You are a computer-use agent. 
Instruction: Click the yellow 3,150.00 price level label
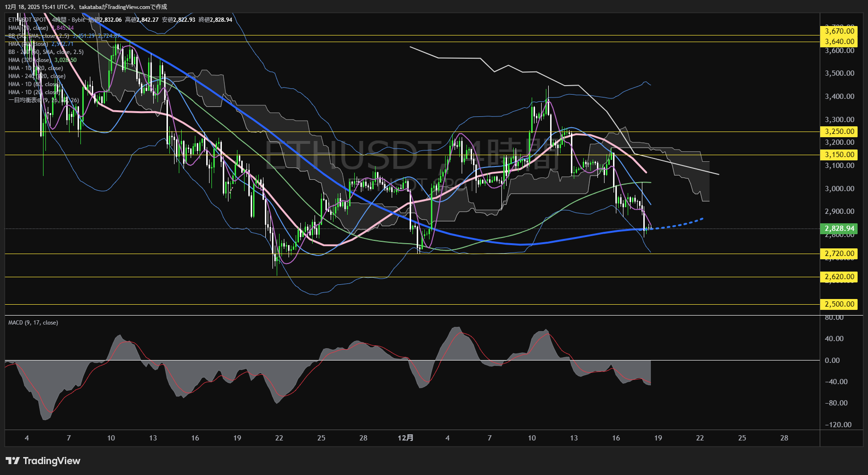pos(839,155)
